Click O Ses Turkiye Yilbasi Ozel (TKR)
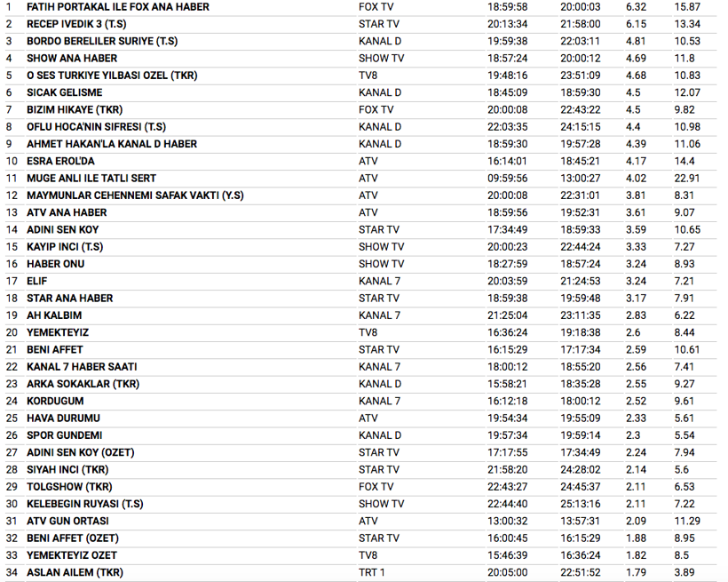Image resolution: width=728 pixels, height=582 pixels. pos(112,76)
